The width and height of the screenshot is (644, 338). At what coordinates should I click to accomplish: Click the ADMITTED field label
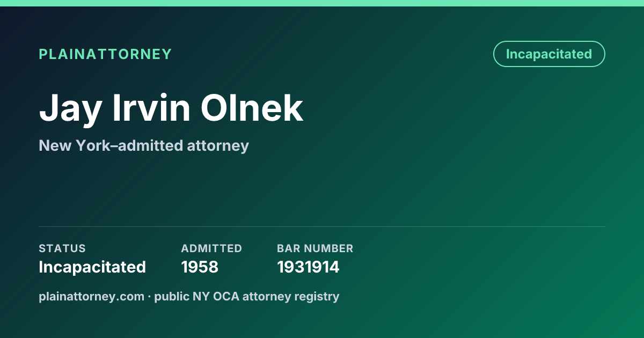coord(211,248)
